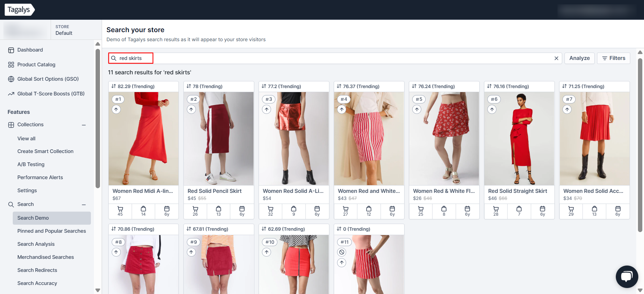Screen dimensions: 644x294
Task: Click the up-arrow on product #9
Action: click(x=191, y=252)
